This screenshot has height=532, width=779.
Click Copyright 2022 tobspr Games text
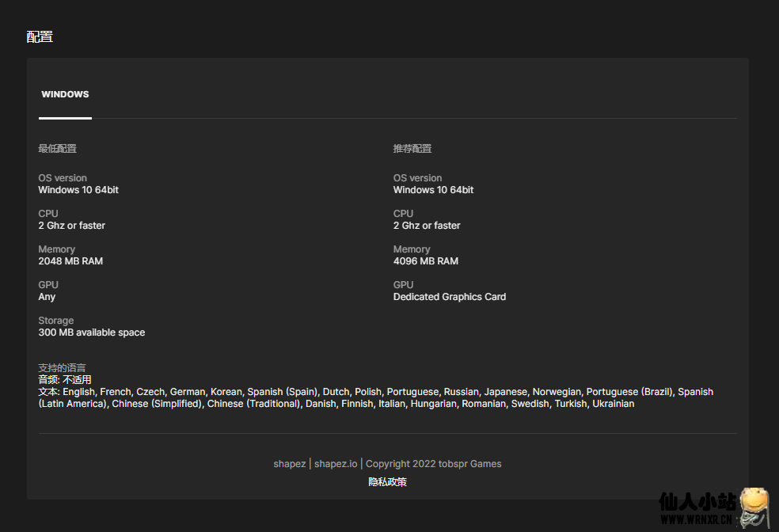pyautogui.click(x=433, y=464)
